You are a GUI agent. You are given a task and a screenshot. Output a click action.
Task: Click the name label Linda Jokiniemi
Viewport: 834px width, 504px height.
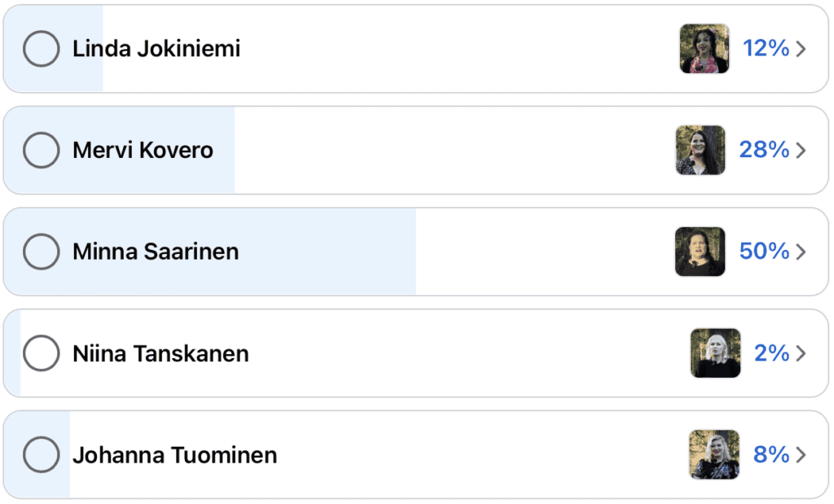158,48
